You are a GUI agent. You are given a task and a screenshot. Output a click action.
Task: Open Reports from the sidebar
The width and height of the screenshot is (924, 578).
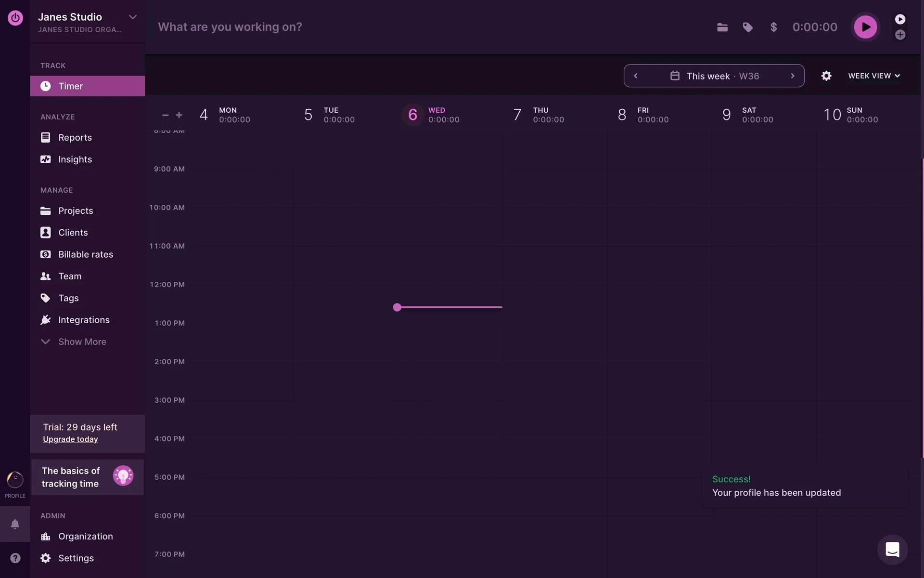click(x=75, y=138)
